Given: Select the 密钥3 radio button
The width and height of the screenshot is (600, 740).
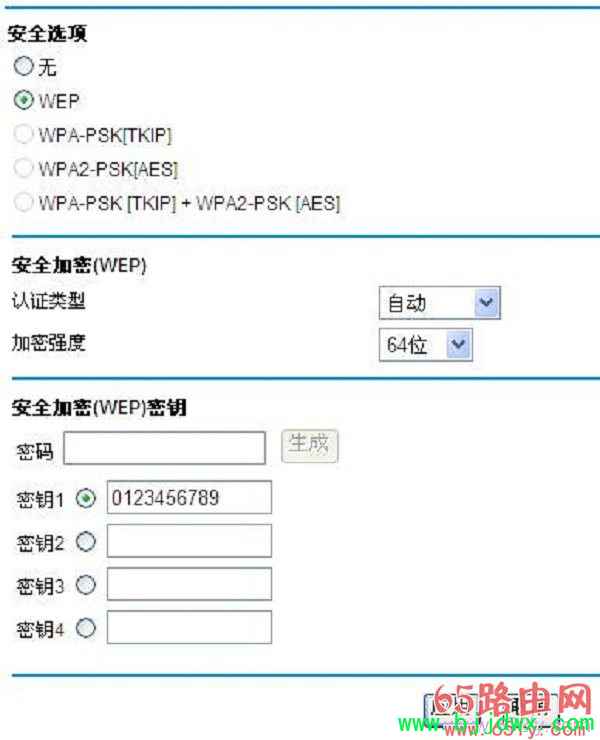Looking at the screenshot, I should 86,585.
